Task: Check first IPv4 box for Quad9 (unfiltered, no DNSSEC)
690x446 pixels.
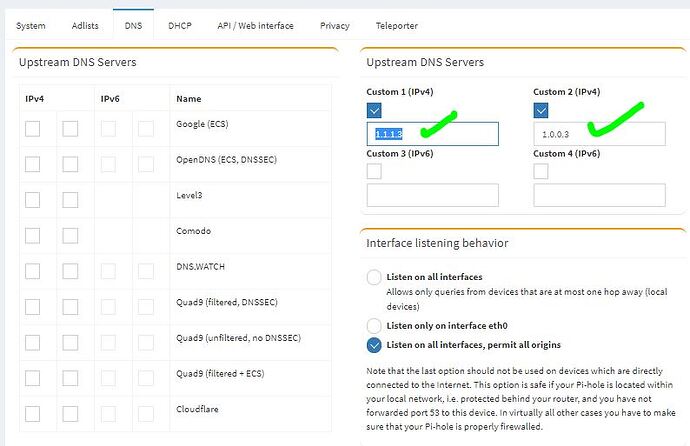Action: (33, 343)
